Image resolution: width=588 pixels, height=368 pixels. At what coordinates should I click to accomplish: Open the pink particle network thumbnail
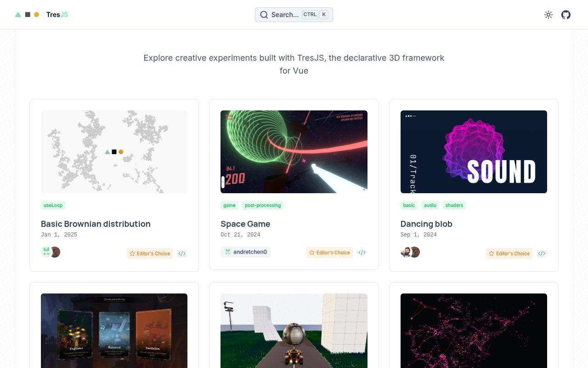474,331
